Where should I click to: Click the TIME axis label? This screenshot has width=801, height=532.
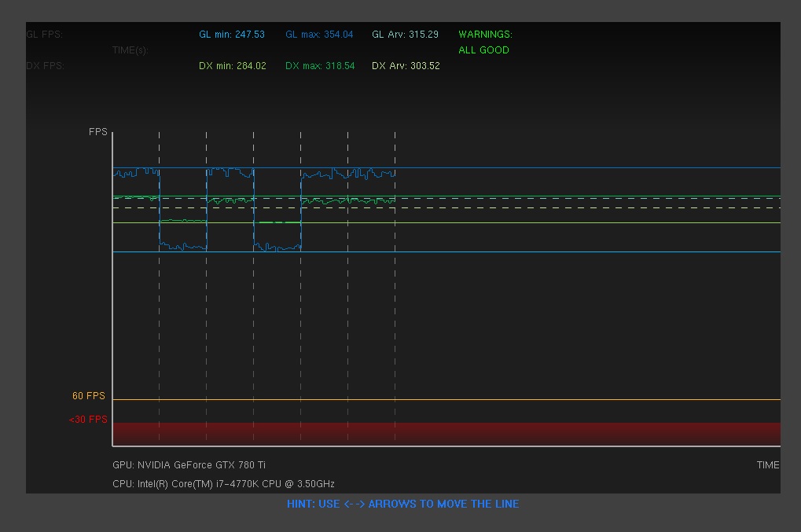pyautogui.click(x=768, y=465)
